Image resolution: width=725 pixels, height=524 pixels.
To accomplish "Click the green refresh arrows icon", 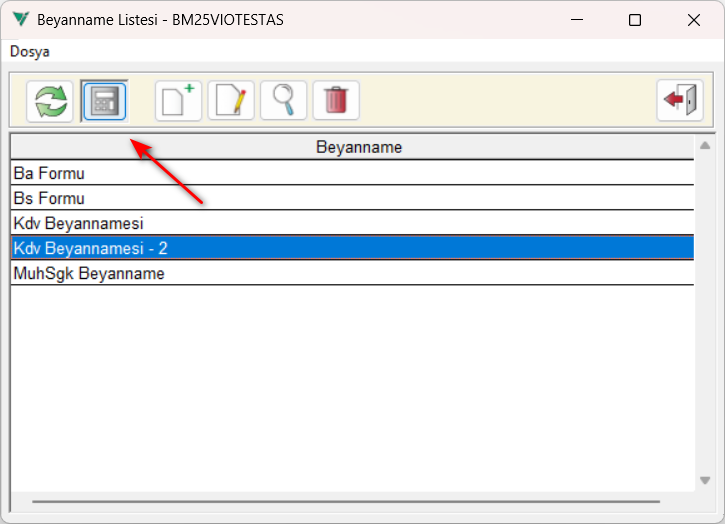I will pos(50,101).
